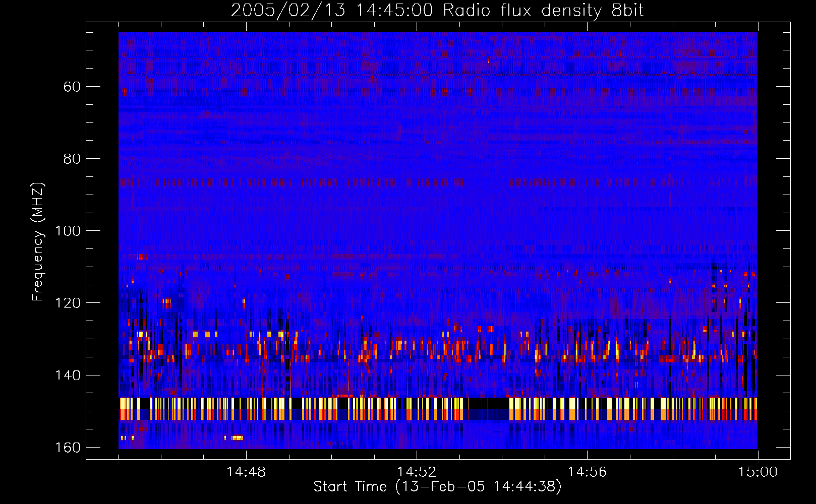Click the 'Start Time (13-Feb-05 14:44:38)' label

(x=437, y=487)
